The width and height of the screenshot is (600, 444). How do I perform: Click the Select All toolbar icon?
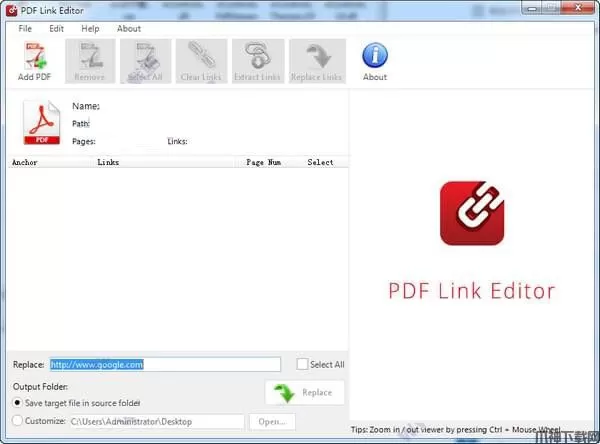pyautogui.click(x=145, y=61)
